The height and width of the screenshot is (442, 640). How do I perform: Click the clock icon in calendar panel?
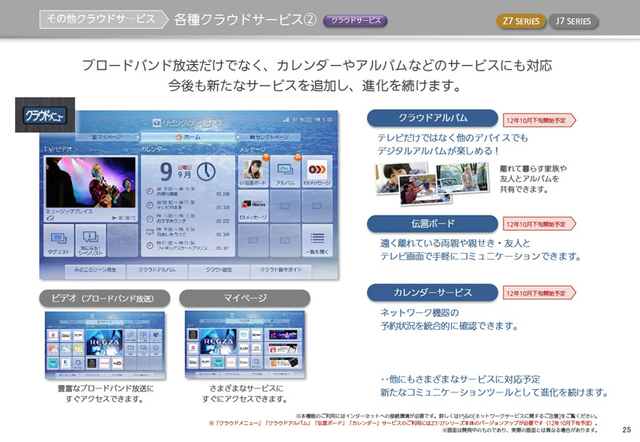click(206, 171)
